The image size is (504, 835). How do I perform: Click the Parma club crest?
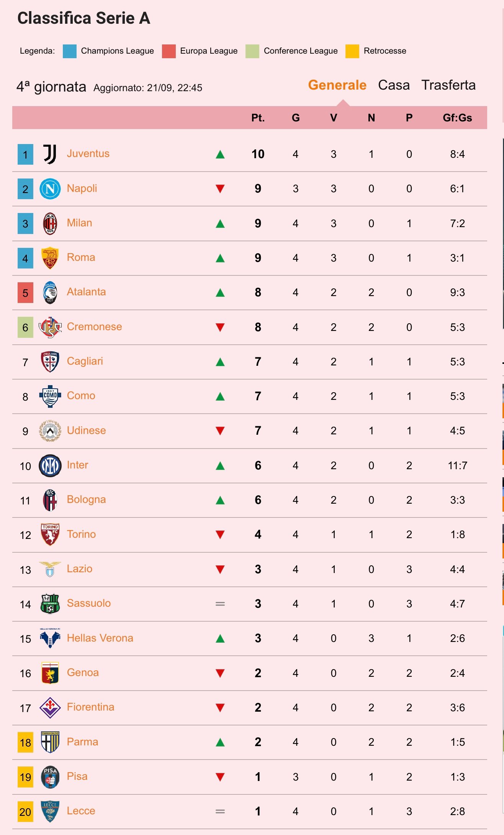(x=50, y=742)
